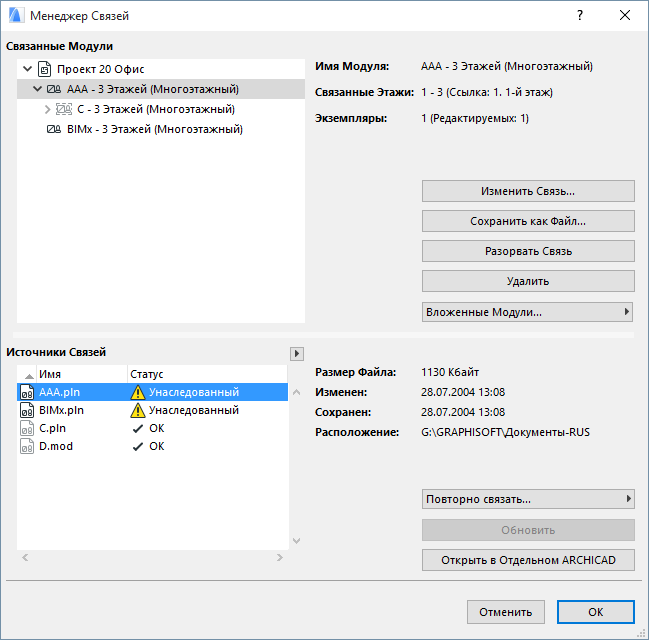Select the BIMx.pln source name
This screenshot has width=649, height=640.
coord(61,410)
